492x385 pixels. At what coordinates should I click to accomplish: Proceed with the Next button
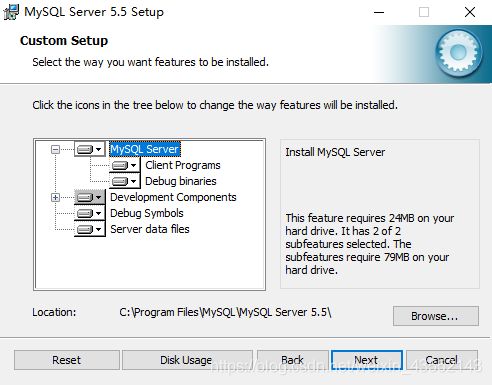tap(367, 360)
